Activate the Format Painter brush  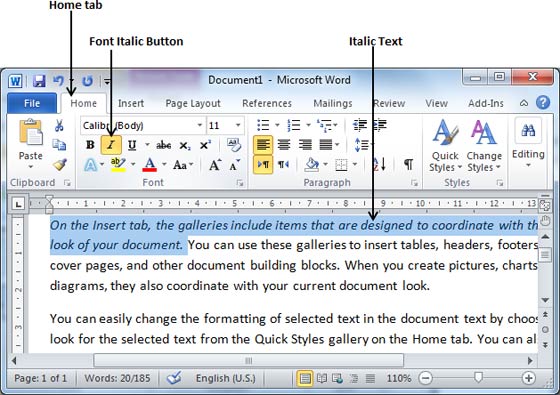tap(60, 164)
